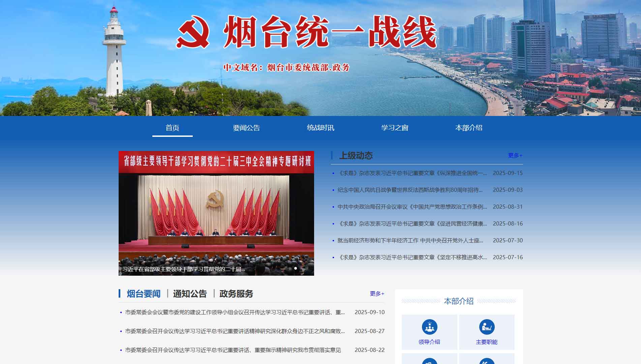Select the white carousel indicator dot
The height and width of the screenshot is (364, 641).
(296, 268)
